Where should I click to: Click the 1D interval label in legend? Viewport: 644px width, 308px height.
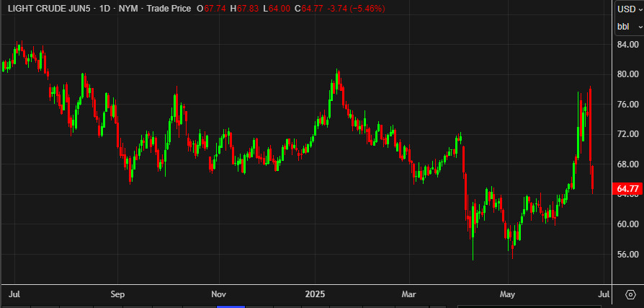[104, 8]
